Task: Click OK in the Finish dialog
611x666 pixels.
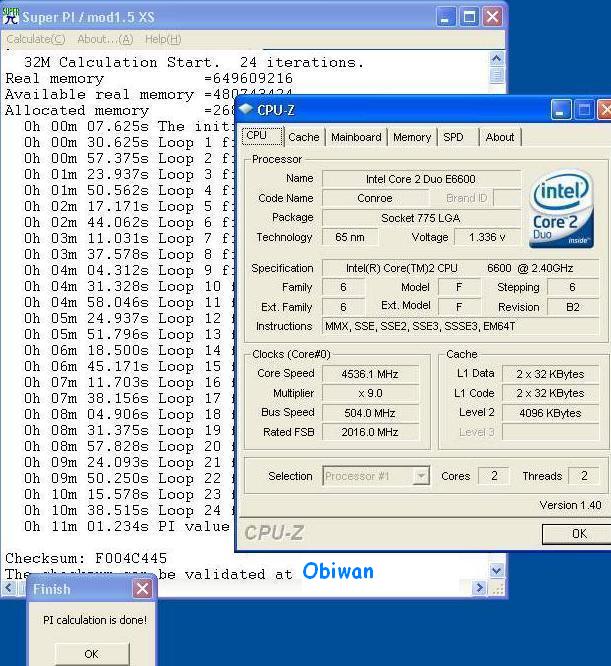Action: point(92,654)
